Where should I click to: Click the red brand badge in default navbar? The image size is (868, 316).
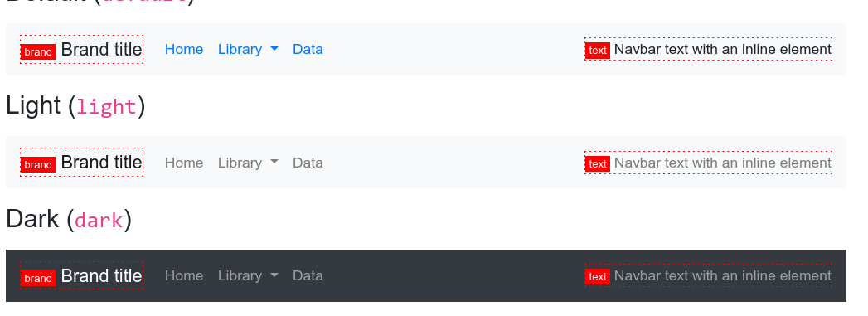tap(38, 52)
